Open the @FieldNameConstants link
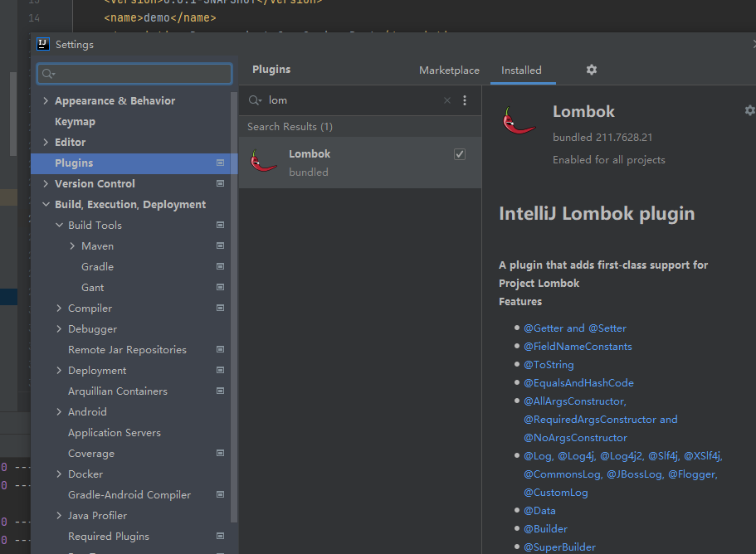The width and height of the screenshot is (756, 554). tap(578, 347)
